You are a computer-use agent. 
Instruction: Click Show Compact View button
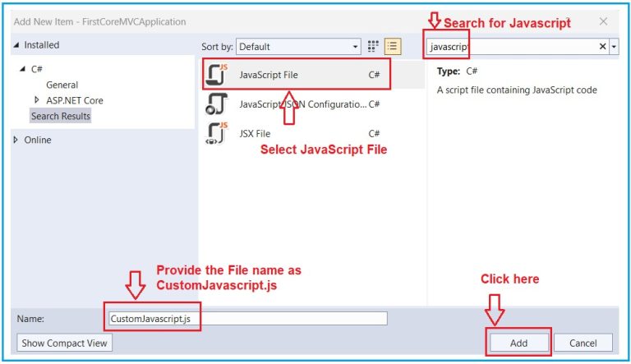(64, 343)
